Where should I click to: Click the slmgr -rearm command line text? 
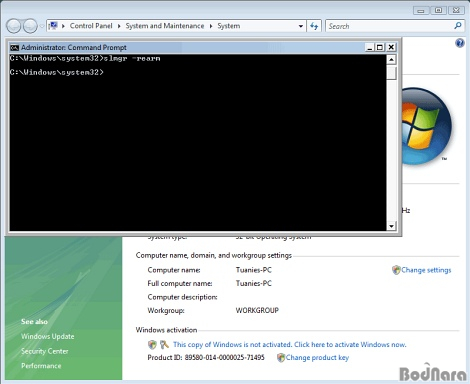pyautogui.click(x=132, y=58)
